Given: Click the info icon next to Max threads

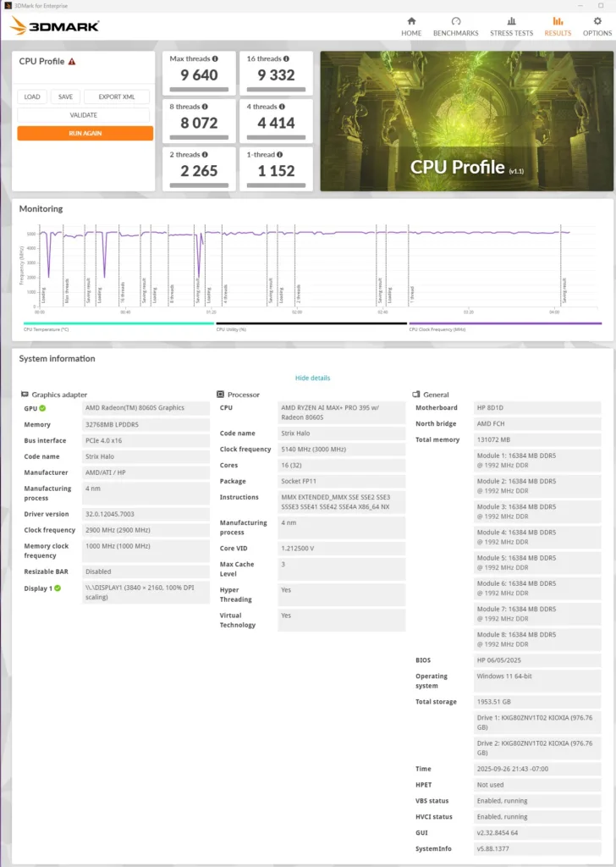Looking at the screenshot, I should (x=215, y=59).
